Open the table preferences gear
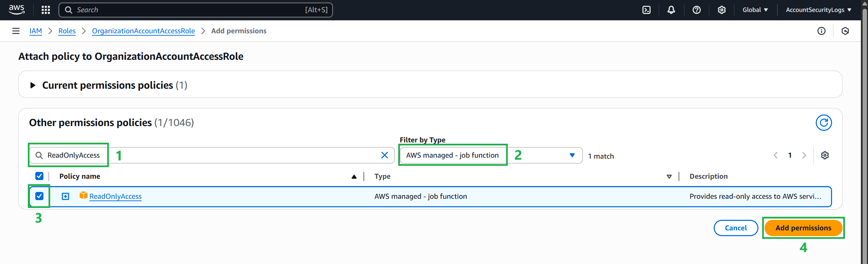 825,155
